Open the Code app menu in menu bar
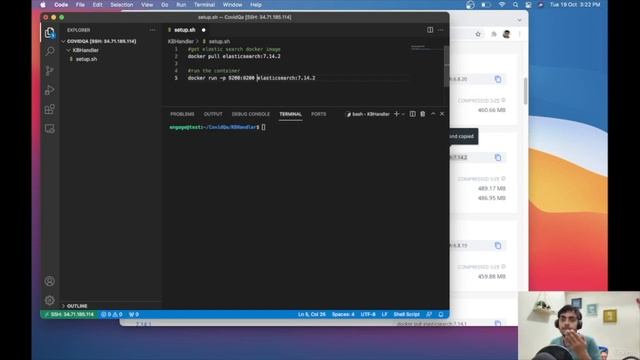Viewport: 640px width, 360px height. (61, 5)
